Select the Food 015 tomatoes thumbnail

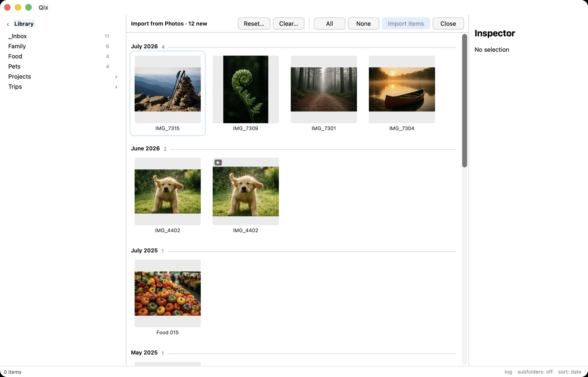tap(168, 293)
